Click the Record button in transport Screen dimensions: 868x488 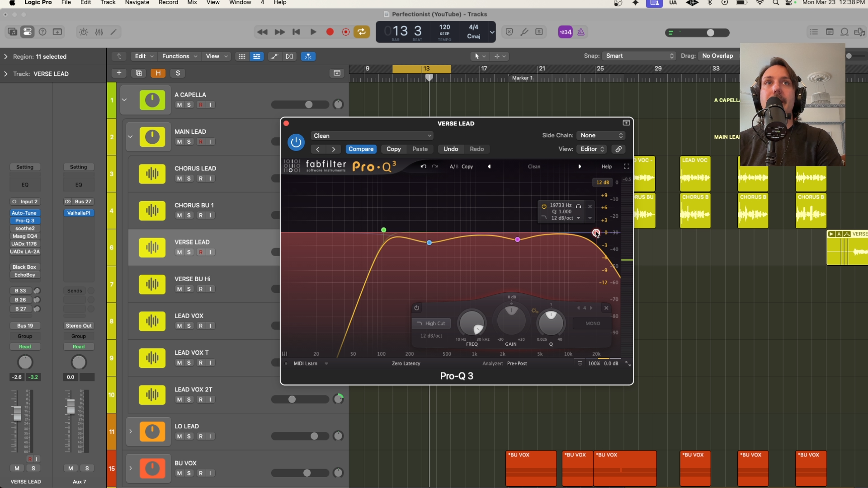click(x=330, y=32)
